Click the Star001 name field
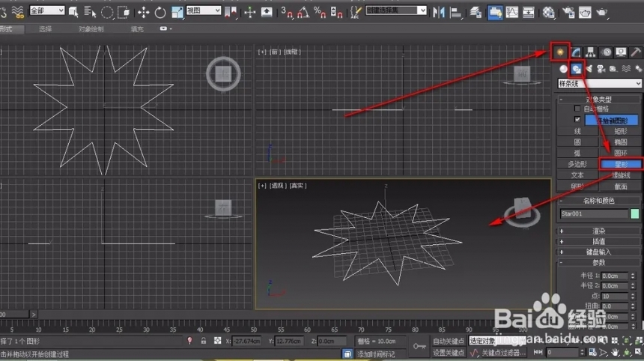The height and width of the screenshot is (361, 644). coord(594,213)
